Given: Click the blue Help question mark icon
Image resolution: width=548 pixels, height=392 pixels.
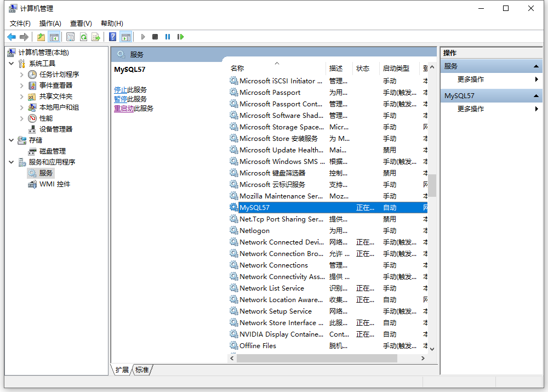Looking at the screenshot, I should pos(112,37).
